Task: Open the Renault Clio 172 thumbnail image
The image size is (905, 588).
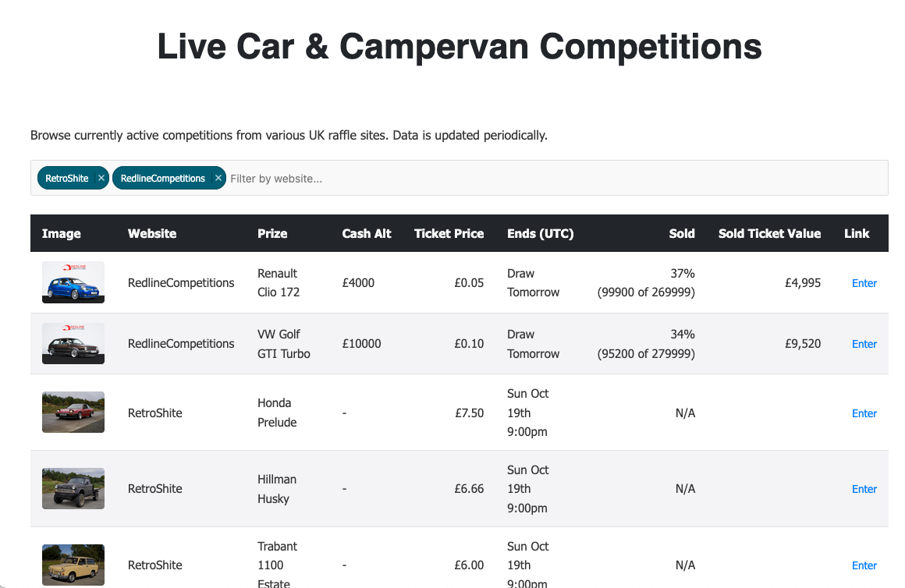Action: [x=73, y=282]
